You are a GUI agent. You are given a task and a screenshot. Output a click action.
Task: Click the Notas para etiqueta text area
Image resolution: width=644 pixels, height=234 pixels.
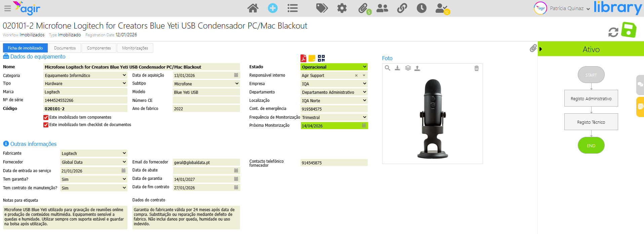click(x=65, y=218)
